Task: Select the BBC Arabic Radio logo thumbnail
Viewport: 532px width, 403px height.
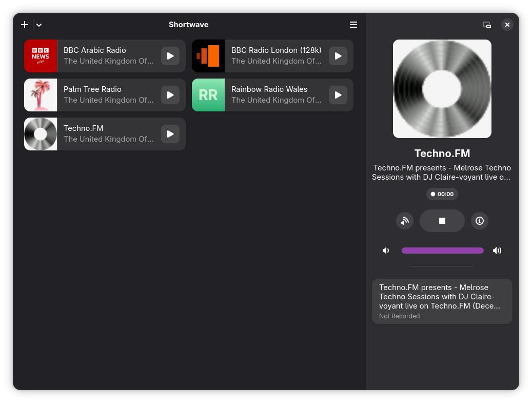Action: [x=41, y=56]
